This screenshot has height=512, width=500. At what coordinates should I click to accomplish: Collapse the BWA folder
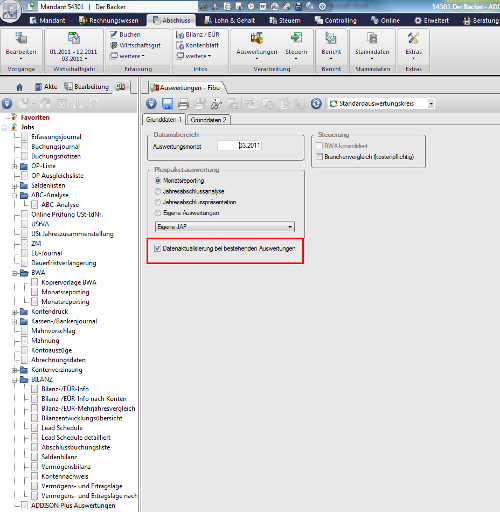14,273
